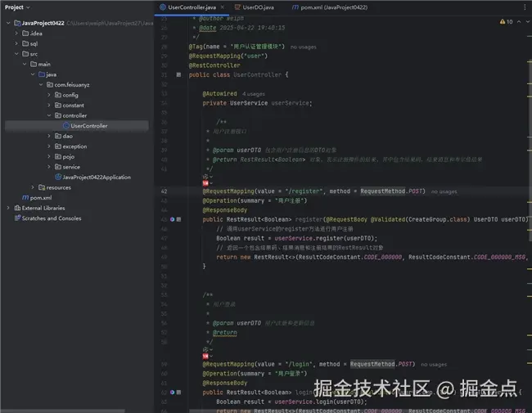Collapse the JavaProject0422 root node
The width and height of the screenshot is (532, 413).
(x=8, y=23)
